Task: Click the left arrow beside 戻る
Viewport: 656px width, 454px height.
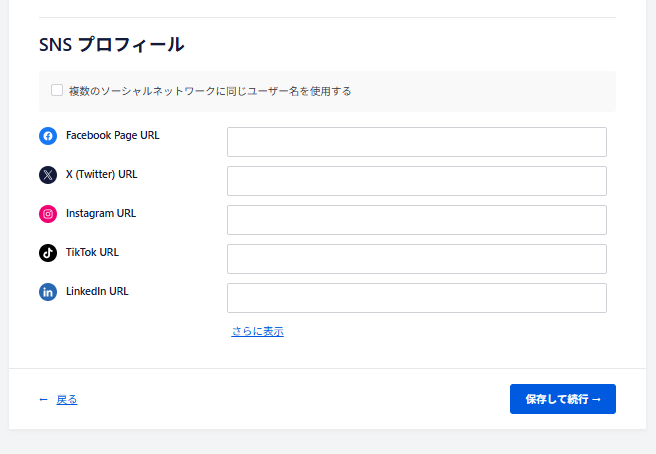Action: (43, 400)
